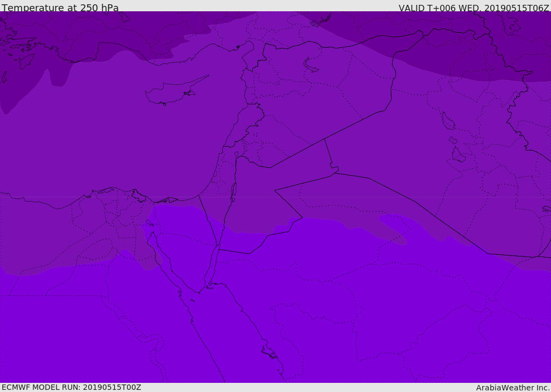This screenshot has height=392, width=551.
Task: Click the 'ArabiaWeather Inc.' credit text
Action: coord(513,388)
